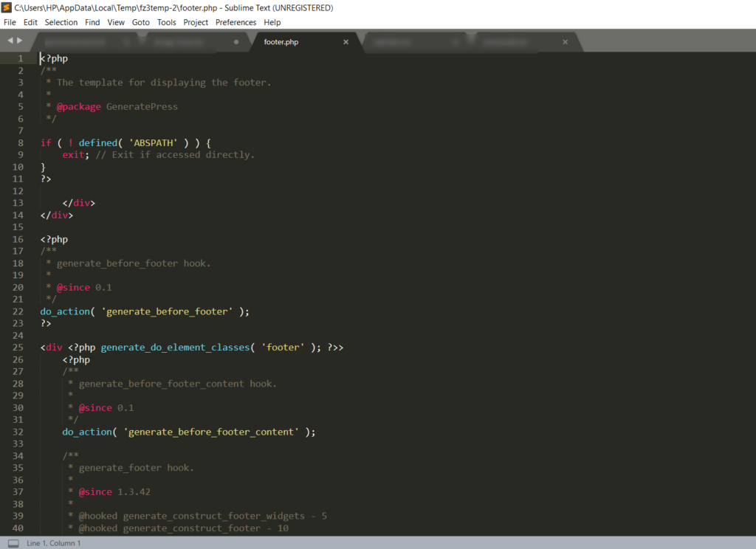Open the Selection menu
756x549 pixels.
tap(61, 22)
